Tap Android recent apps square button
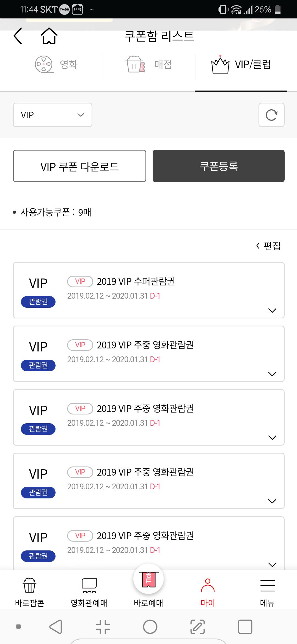Image resolution: width=297 pixels, height=644 pixels. click(245, 627)
